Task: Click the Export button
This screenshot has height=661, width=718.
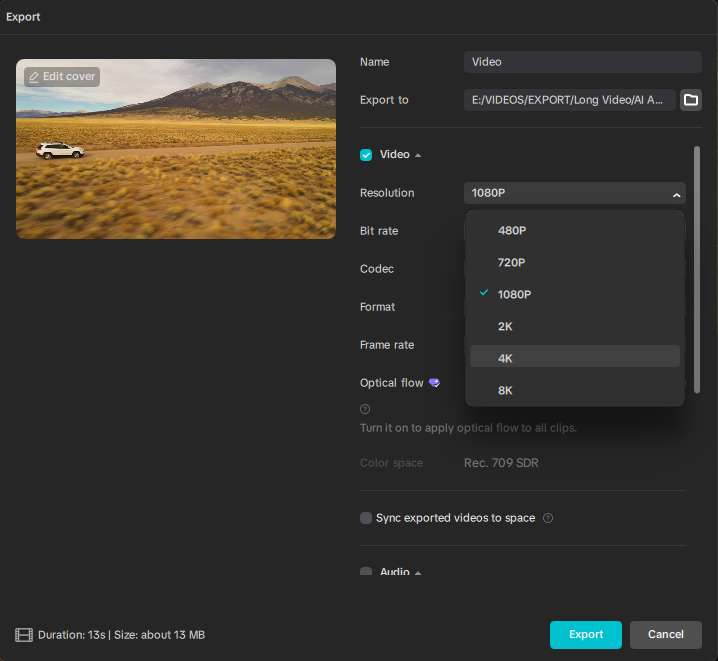Action: point(585,635)
